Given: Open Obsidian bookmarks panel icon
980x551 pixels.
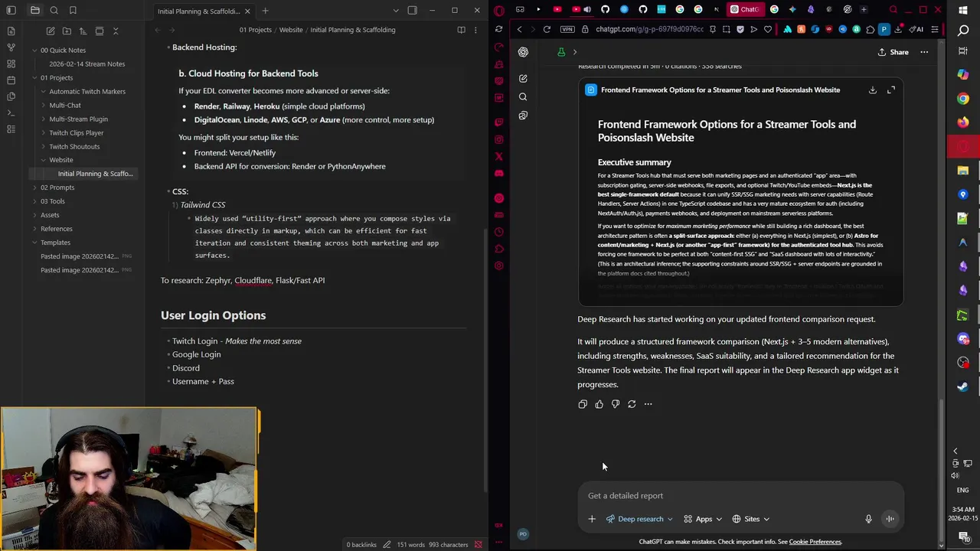Looking at the screenshot, I should 73,11.
